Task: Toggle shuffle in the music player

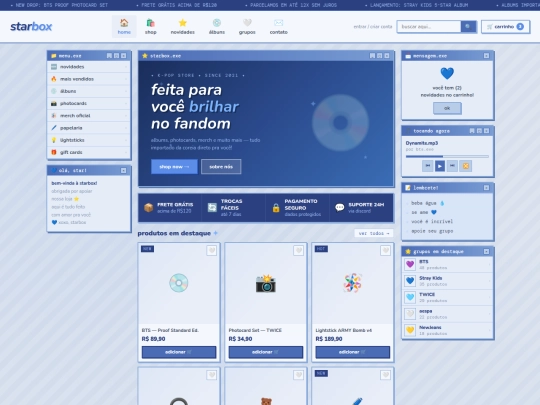Action: pos(466,166)
